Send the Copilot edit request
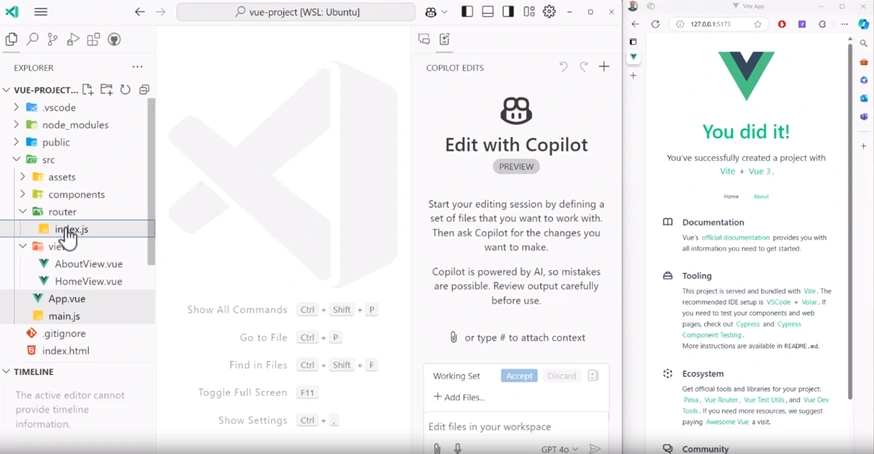This screenshot has height=454, width=874. click(595, 448)
